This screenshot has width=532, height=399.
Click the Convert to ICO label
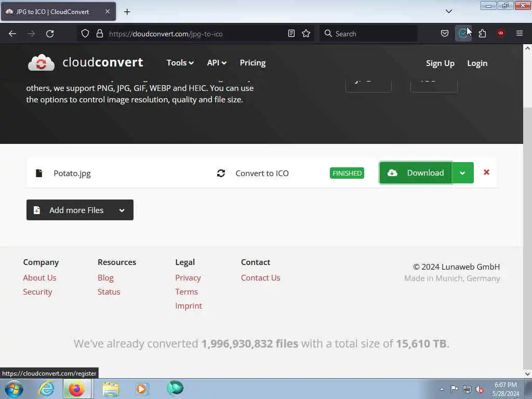click(262, 174)
